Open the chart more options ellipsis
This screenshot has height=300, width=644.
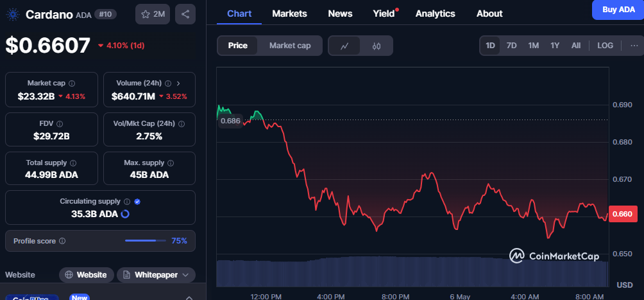(634, 45)
